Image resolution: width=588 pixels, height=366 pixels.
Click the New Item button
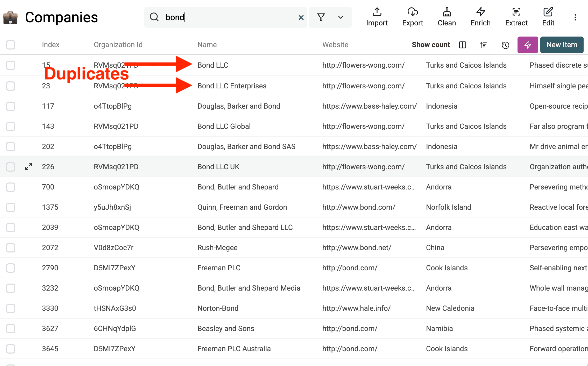tap(562, 45)
